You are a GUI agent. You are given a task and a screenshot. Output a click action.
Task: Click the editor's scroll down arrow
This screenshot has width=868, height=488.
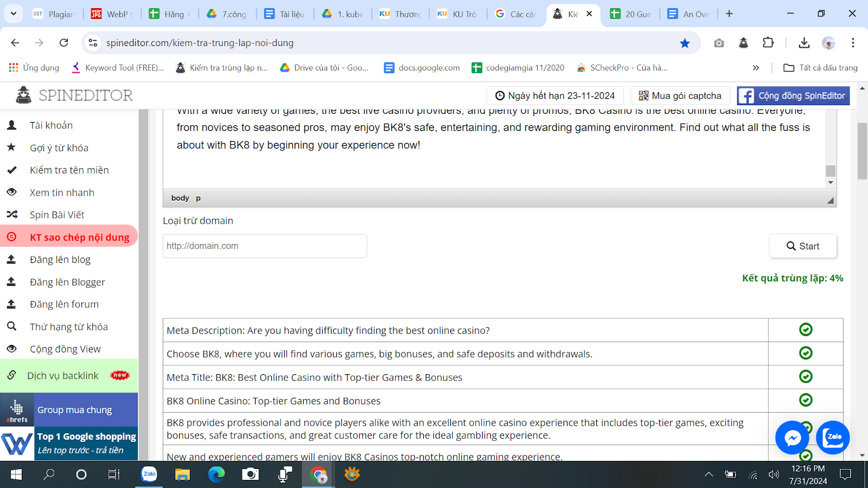point(831,183)
